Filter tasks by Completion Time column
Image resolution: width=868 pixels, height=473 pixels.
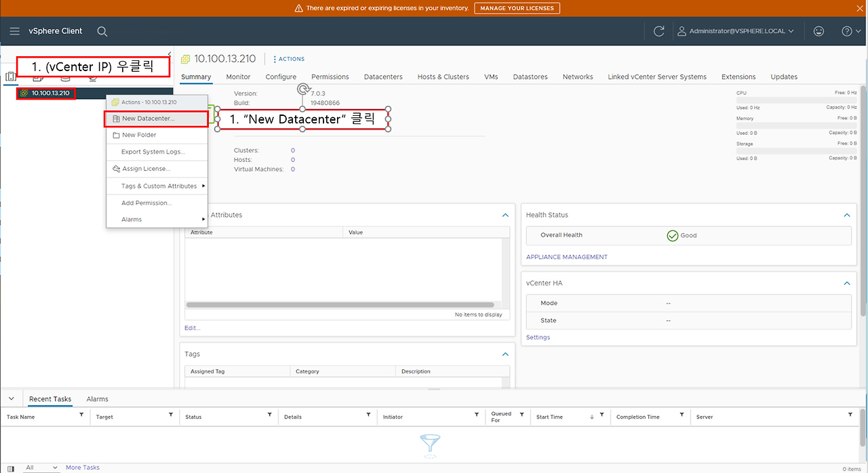coord(683,414)
